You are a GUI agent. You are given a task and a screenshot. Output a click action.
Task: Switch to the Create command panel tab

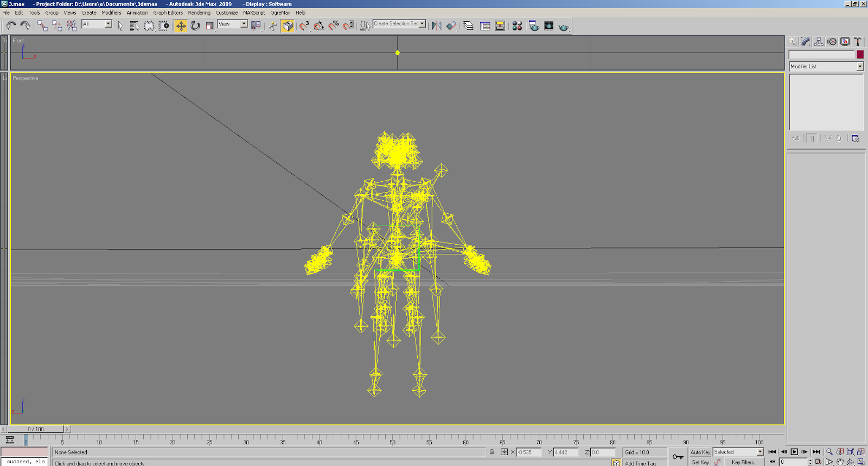[x=793, y=42]
